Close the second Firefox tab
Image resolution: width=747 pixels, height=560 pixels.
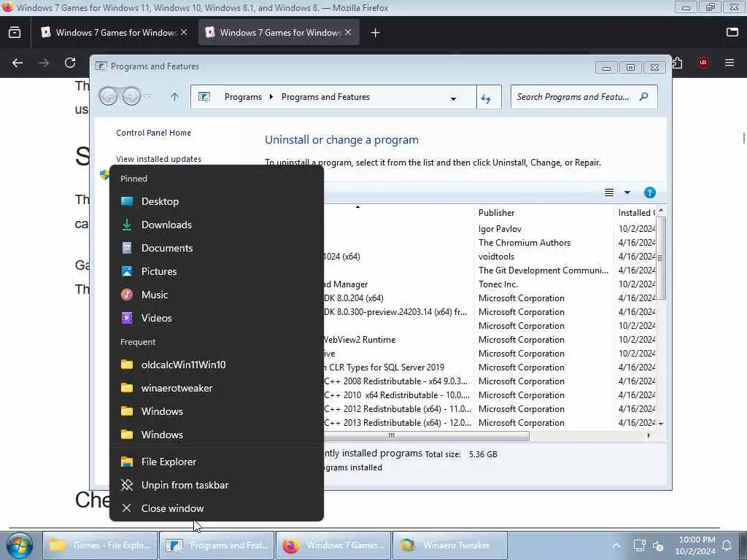tap(348, 32)
